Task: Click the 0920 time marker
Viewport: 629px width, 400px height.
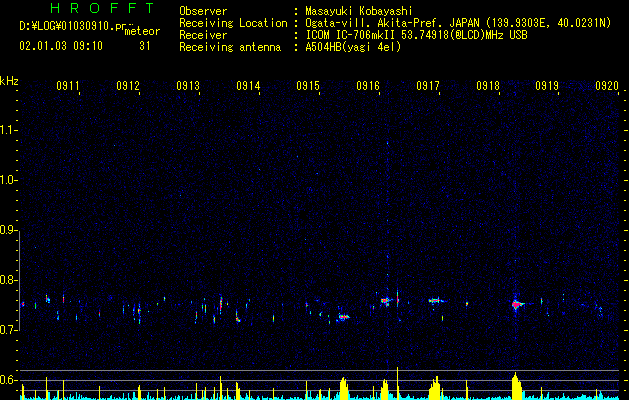Action: coord(607,85)
